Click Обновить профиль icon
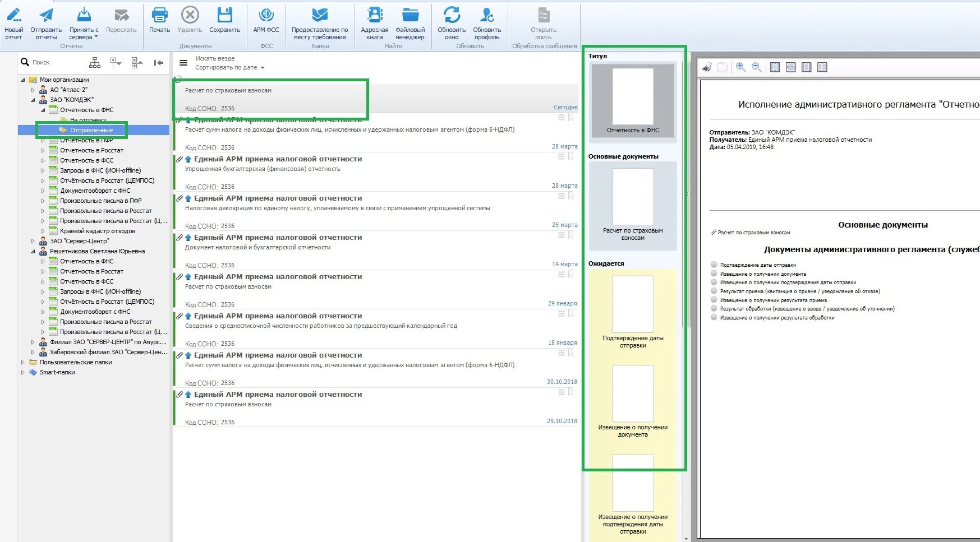 (487, 15)
